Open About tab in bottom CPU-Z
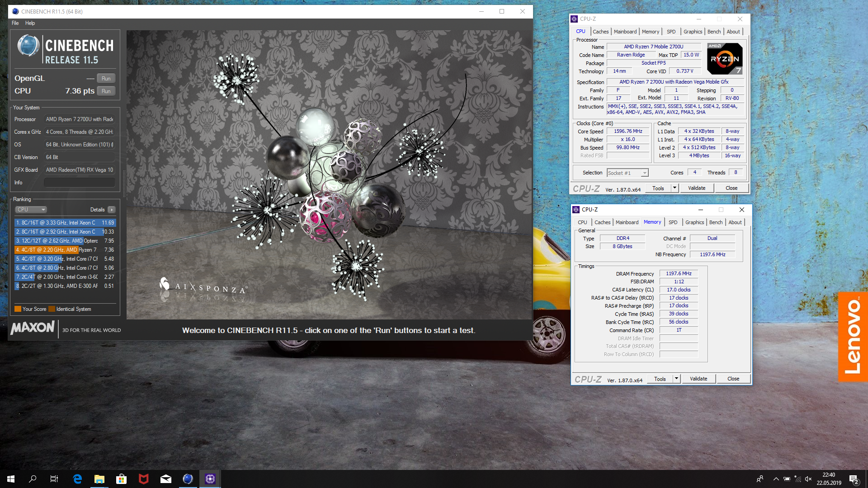The height and width of the screenshot is (488, 868). point(735,222)
